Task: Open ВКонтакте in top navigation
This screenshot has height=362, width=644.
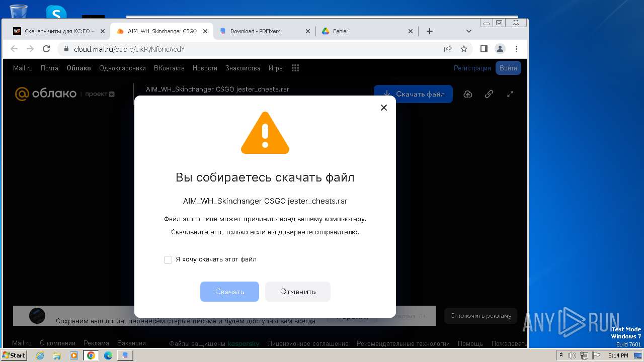Action: (169, 68)
